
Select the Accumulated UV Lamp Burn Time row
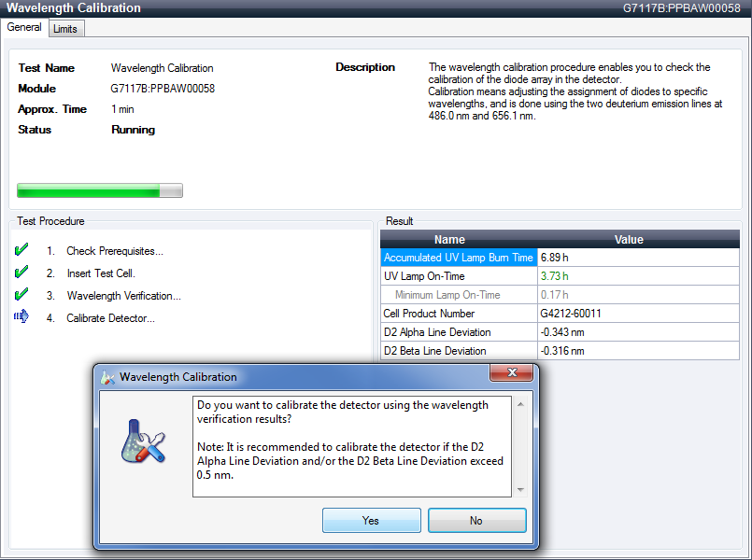point(560,258)
